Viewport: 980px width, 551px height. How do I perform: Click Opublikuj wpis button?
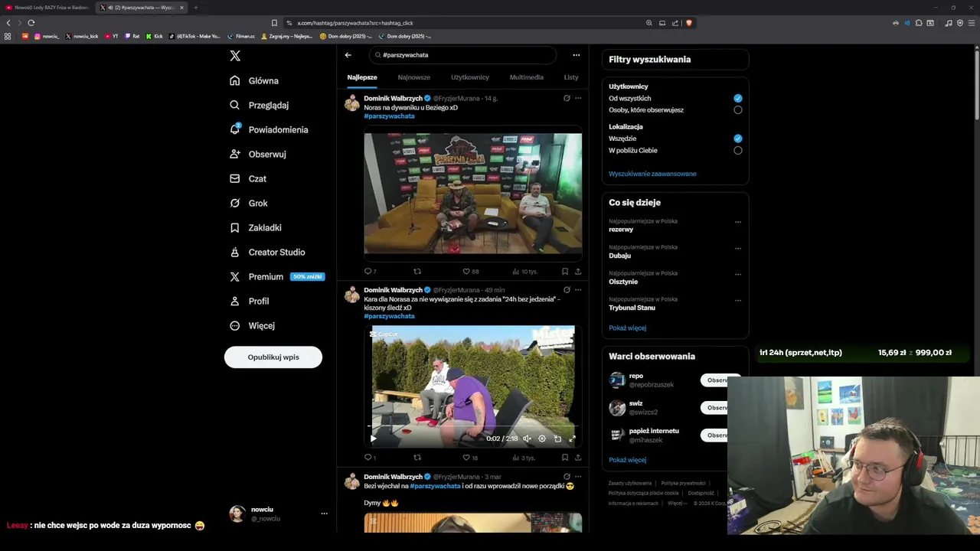pos(273,357)
